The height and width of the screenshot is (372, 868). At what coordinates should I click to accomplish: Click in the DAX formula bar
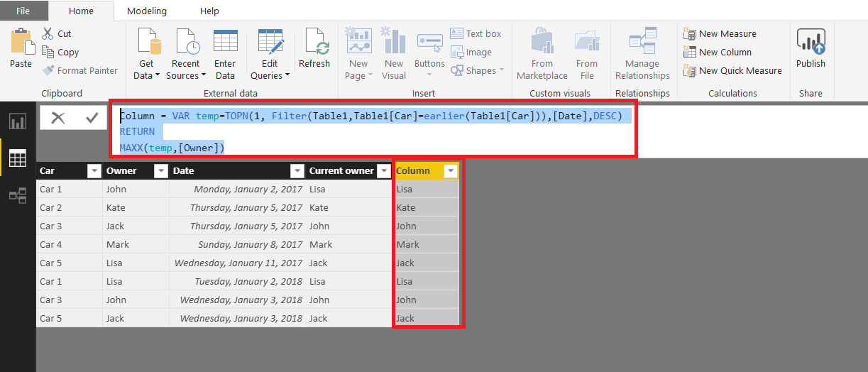(x=373, y=131)
